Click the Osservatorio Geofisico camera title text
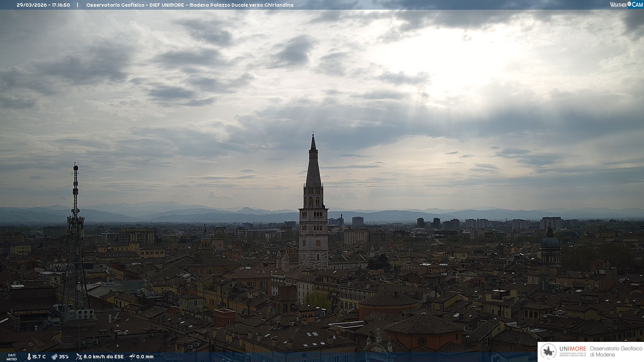 [190, 5]
